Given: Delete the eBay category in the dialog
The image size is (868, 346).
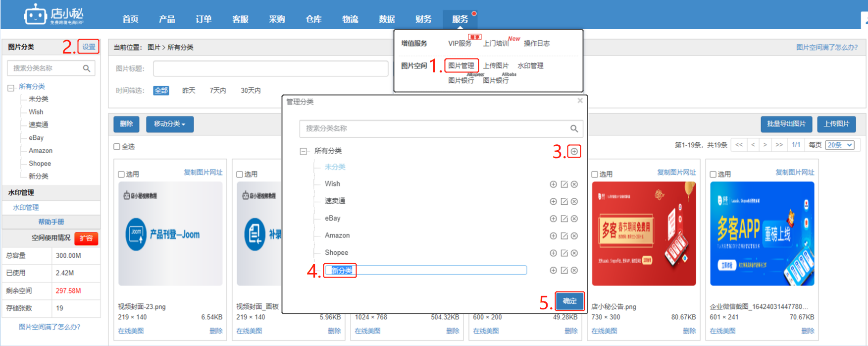Looking at the screenshot, I should click(574, 219).
